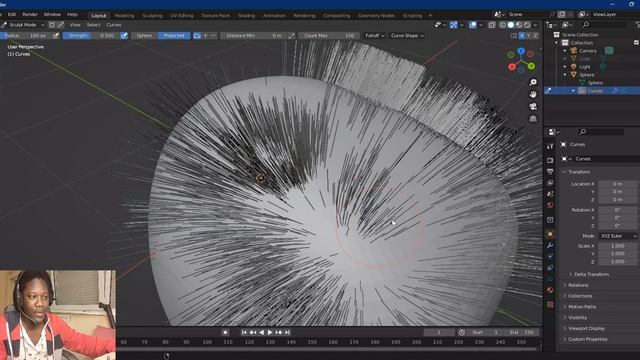Switch perspective/orthographic grid icon
The width and height of the screenshot is (640, 360).
533,119
